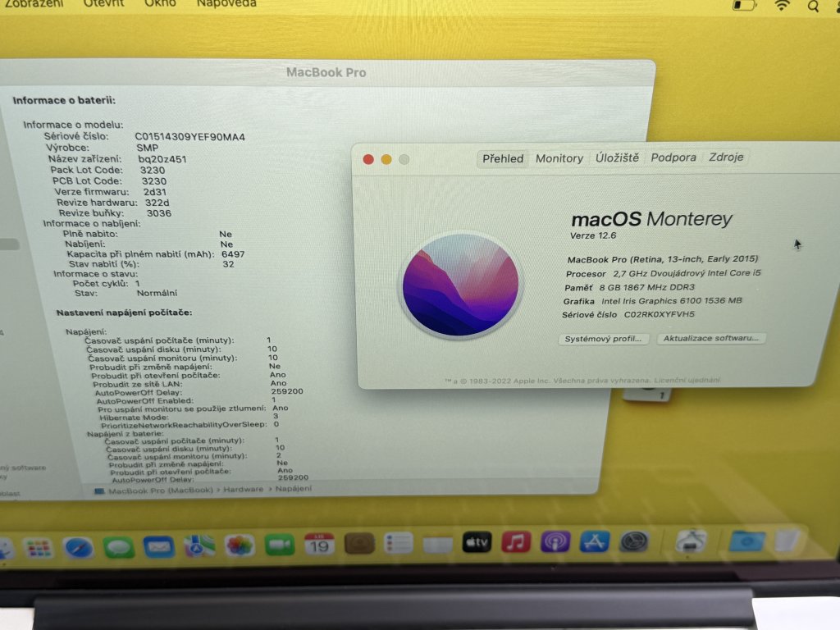Click the Hibernate Mode row
This screenshot has width=840, height=630.
tap(189, 417)
